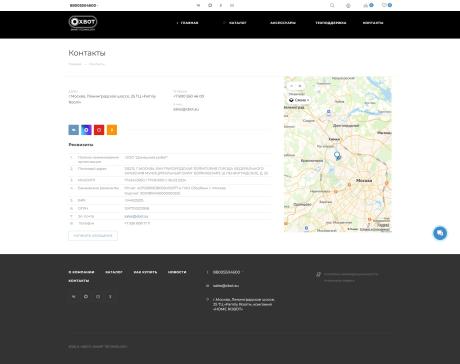The width and height of the screenshot is (460, 364).
Task: Click the copyright line in the footer
Action: pos(98,347)
